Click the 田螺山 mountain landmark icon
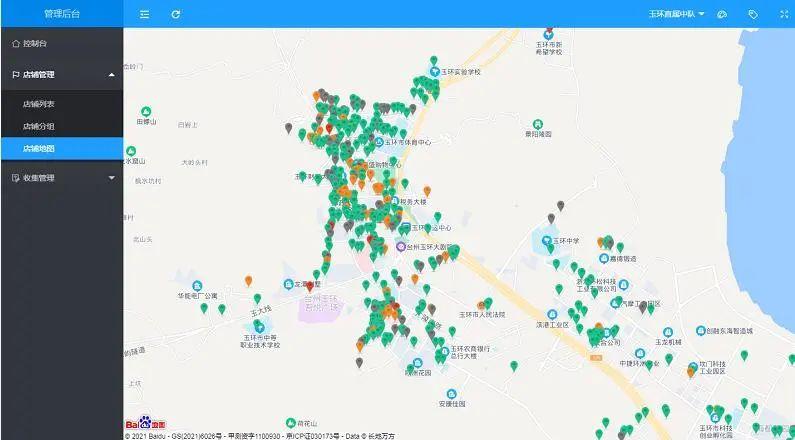795x440 pixels. tap(145, 110)
